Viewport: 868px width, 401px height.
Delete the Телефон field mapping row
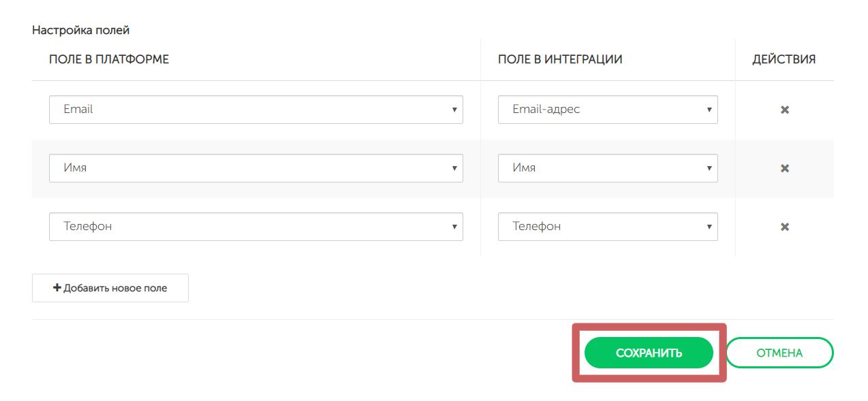coord(784,227)
